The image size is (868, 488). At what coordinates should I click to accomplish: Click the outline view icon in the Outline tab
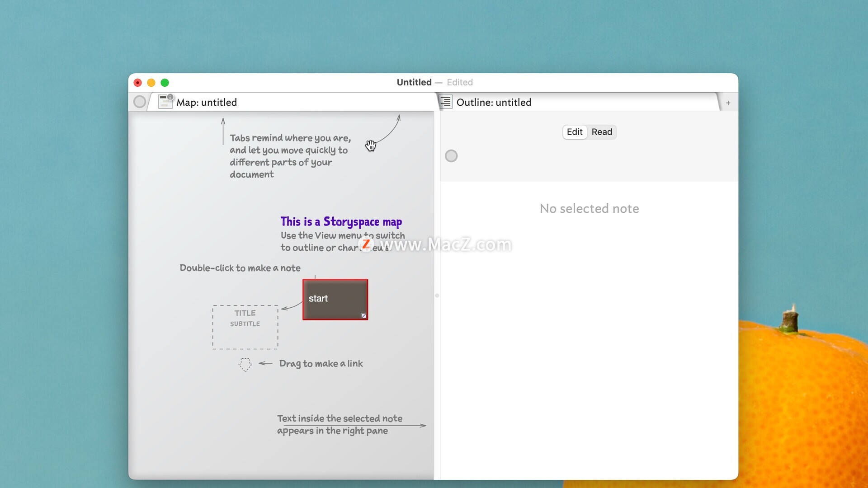click(x=446, y=102)
